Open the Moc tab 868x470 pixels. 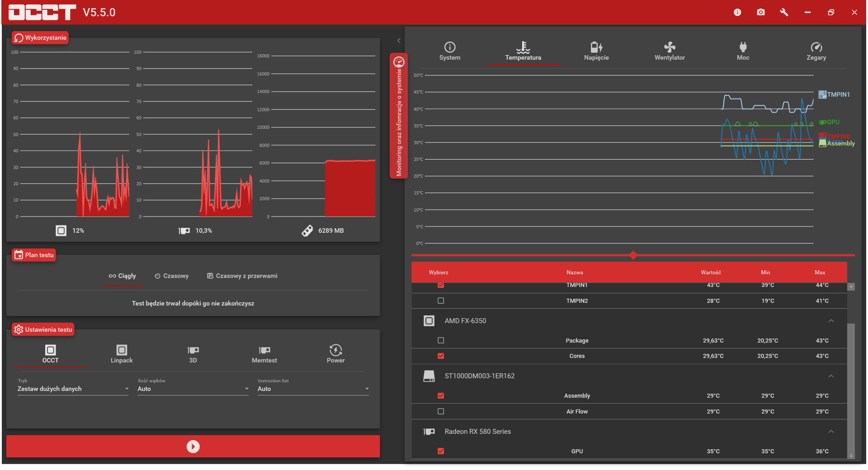tap(743, 51)
